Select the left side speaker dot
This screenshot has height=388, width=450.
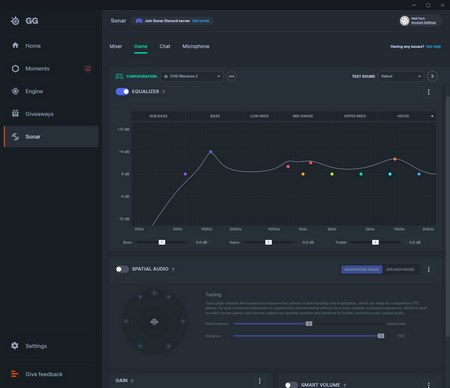tap(126, 322)
